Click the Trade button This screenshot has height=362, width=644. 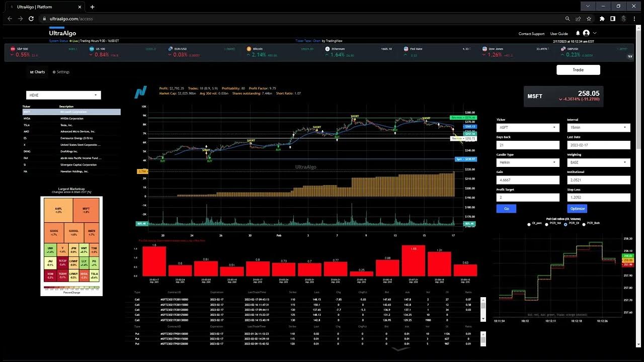578,70
